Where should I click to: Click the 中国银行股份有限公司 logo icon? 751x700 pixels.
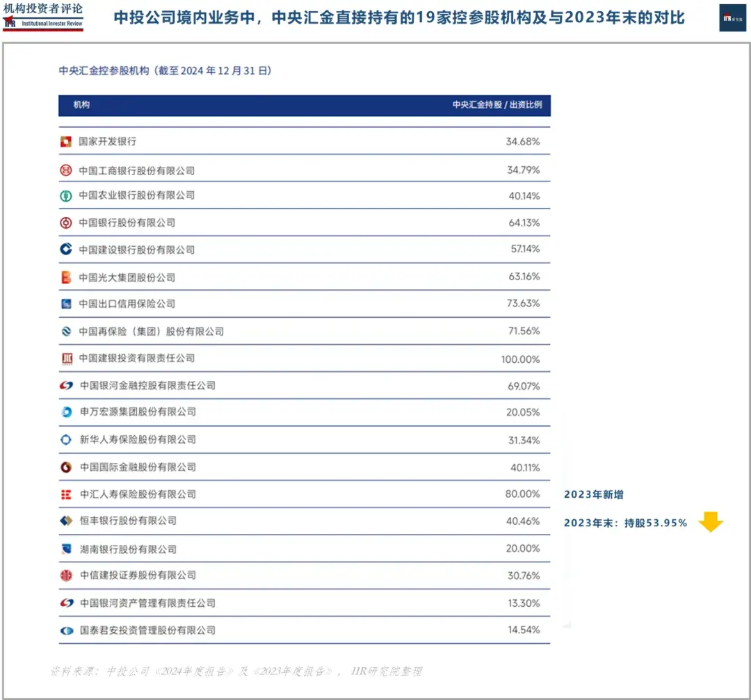click(x=65, y=222)
